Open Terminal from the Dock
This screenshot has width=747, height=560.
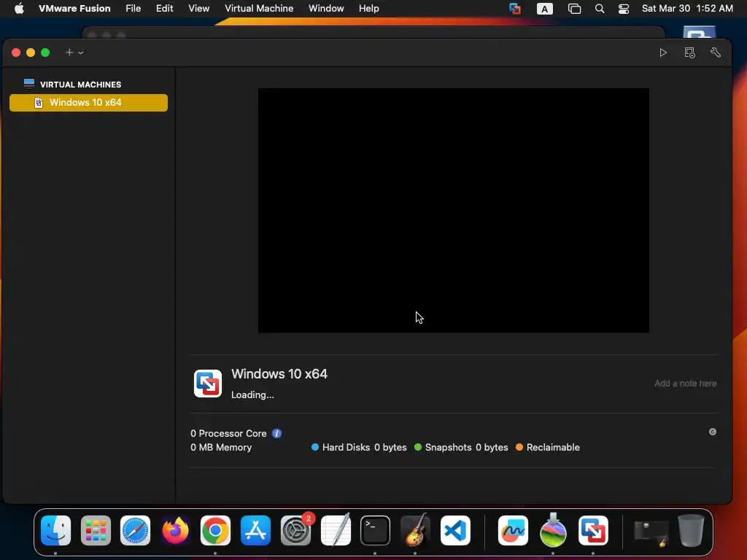[x=375, y=531]
